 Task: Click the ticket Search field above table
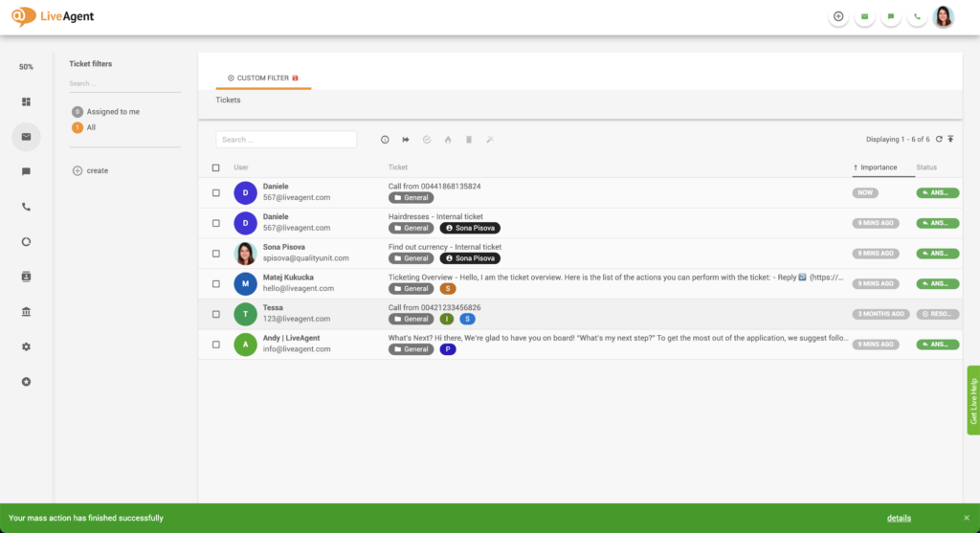click(x=286, y=140)
